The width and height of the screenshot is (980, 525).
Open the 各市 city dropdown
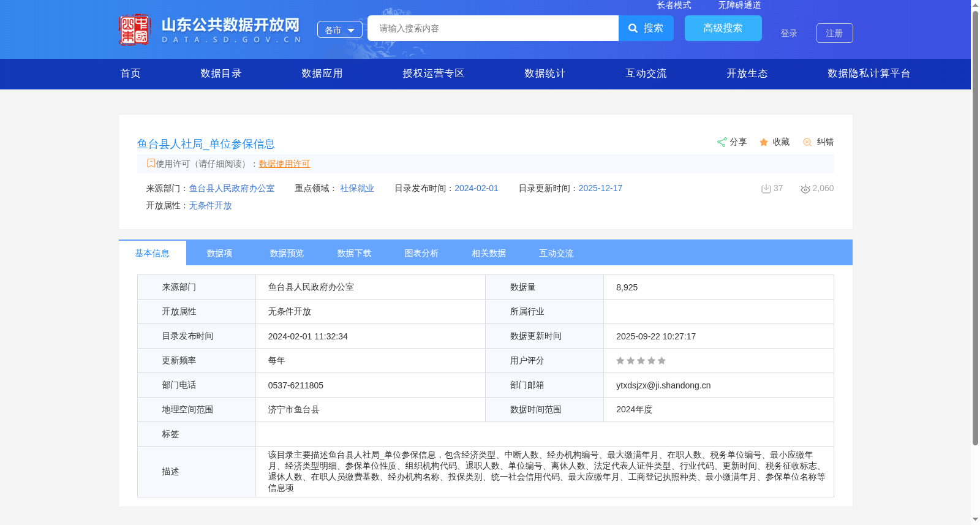pyautogui.click(x=340, y=29)
